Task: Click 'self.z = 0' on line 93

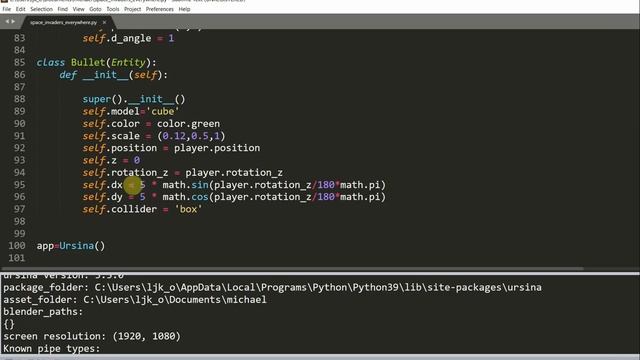Action: click(x=111, y=160)
